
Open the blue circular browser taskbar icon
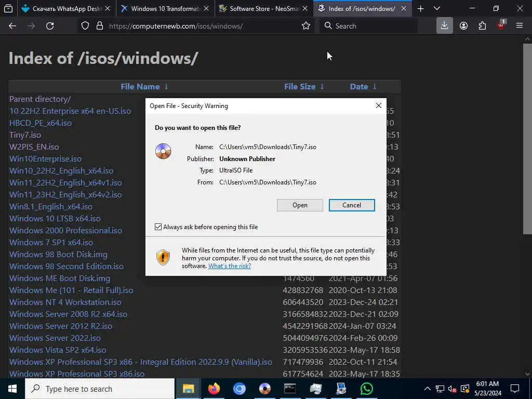(x=239, y=389)
